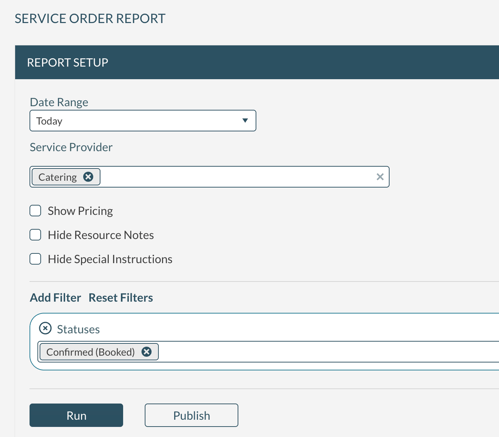Viewport: 499px width, 437px height.
Task: Check the Hide Special Instructions option
Action: pyautogui.click(x=35, y=259)
